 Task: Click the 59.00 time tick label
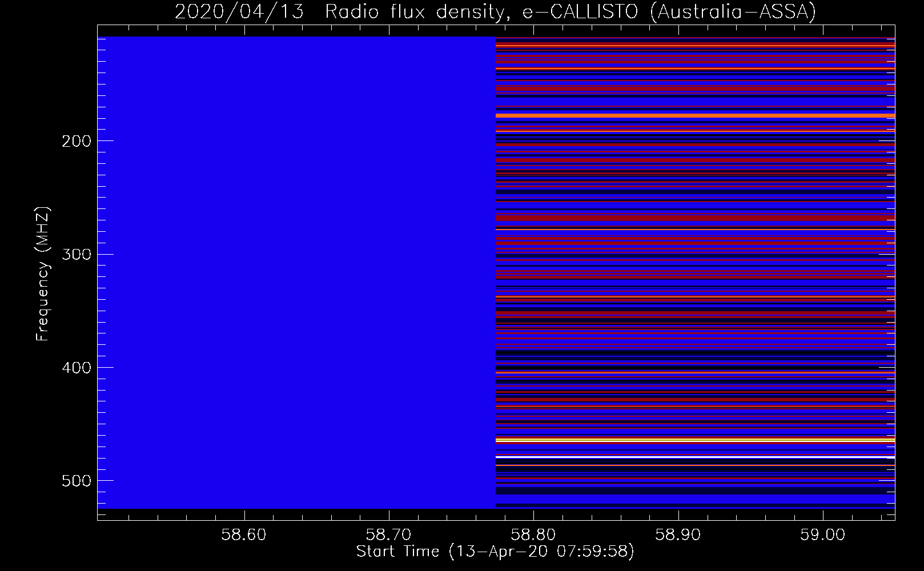click(x=823, y=534)
